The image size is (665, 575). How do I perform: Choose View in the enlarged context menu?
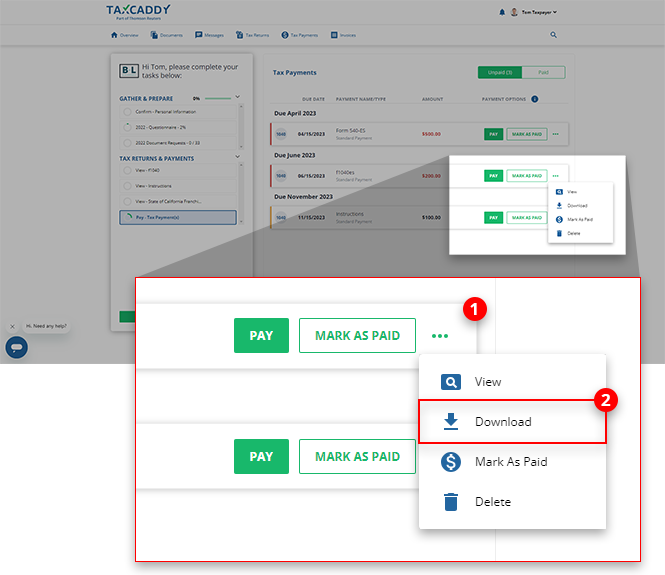pyautogui.click(x=487, y=382)
